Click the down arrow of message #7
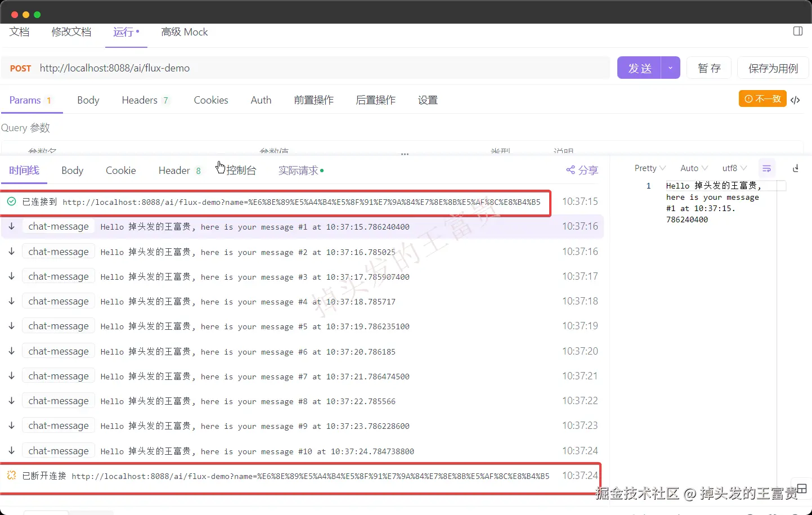The image size is (812, 515). coord(11,376)
